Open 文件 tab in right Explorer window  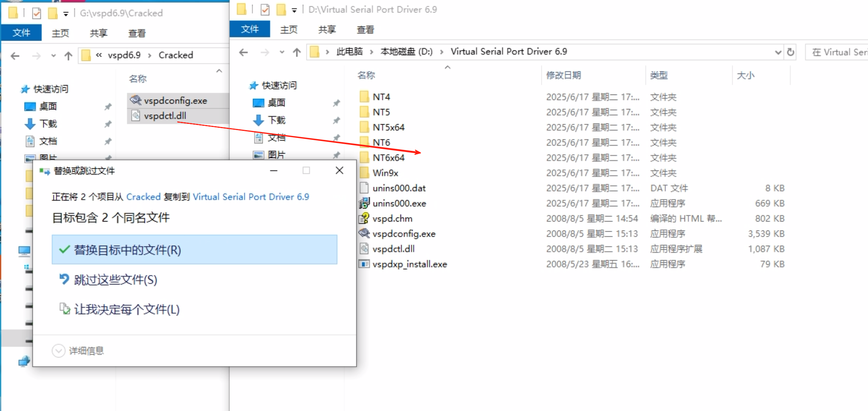pos(250,29)
